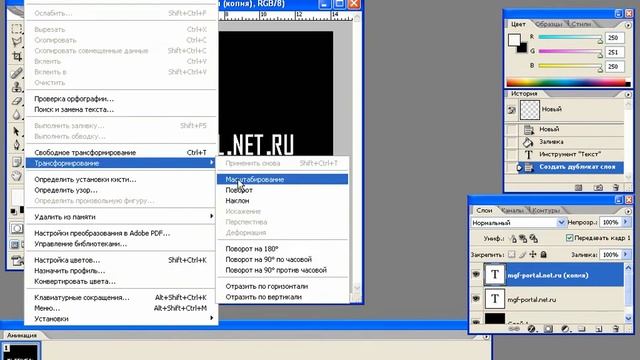Screen dimensions: 640x360
Task: Click the delete state trash icon in История
Action: coord(616,188)
